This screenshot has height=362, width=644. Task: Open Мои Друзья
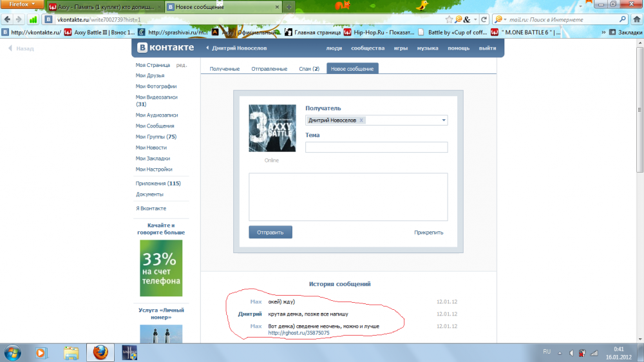pyautogui.click(x=150, y=75)
